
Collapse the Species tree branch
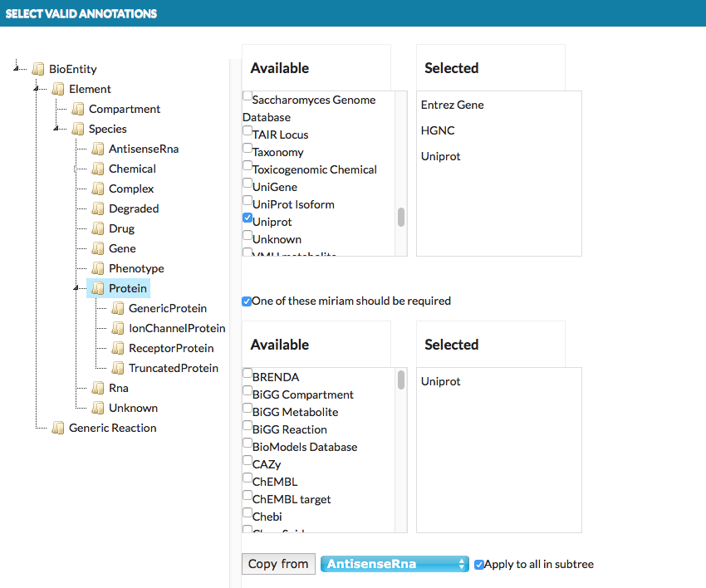(56, 130)
